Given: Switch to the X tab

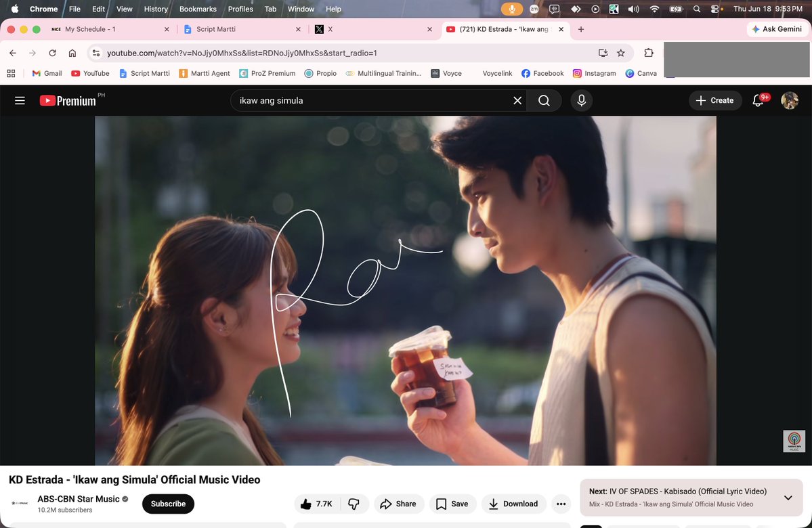Looking at the screenshot, I should pos(373,30).
